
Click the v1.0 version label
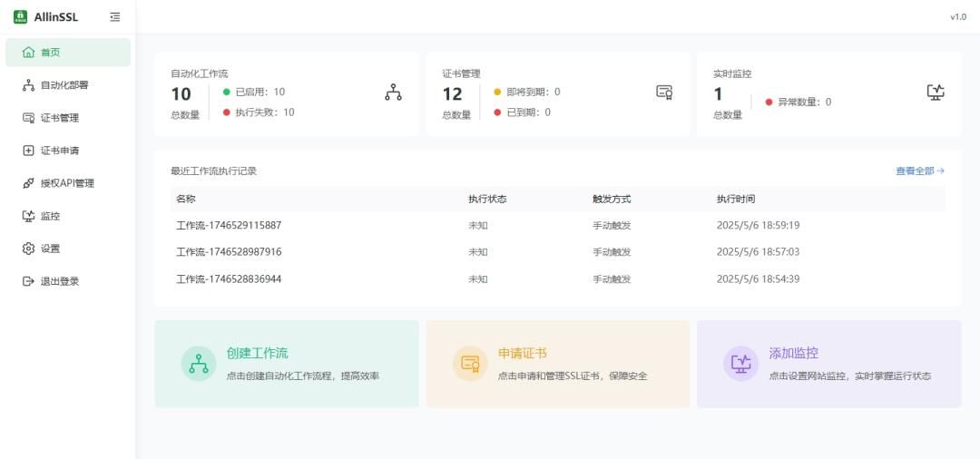tap(958, 17)
